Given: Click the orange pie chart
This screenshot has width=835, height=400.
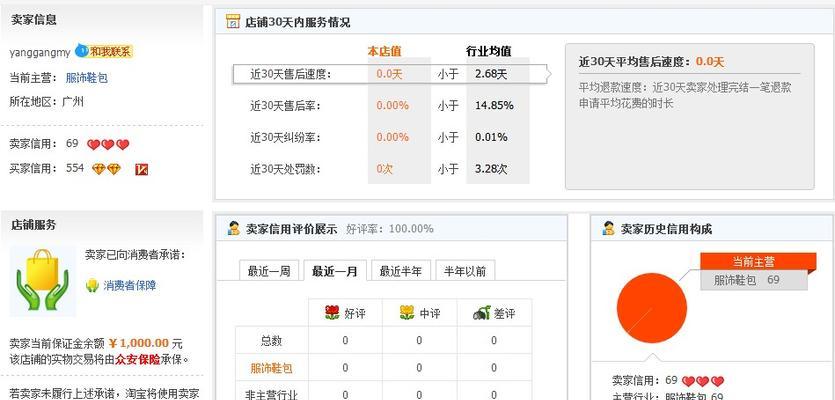Looking at the screenshot, I should 652,308.
